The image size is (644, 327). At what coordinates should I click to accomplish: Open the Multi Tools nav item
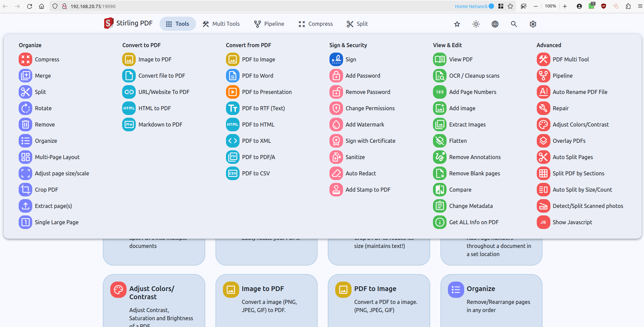point(221,24)
